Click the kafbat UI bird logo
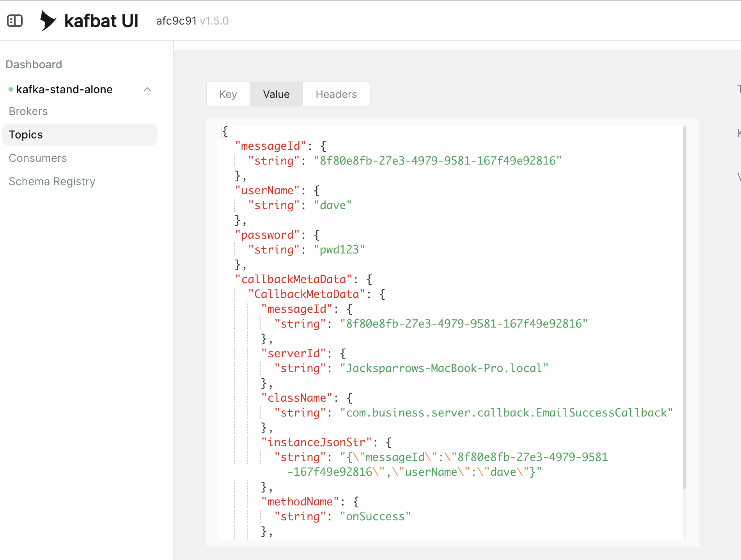The width and height of the screenshot is (741, 560). [48, 20]
